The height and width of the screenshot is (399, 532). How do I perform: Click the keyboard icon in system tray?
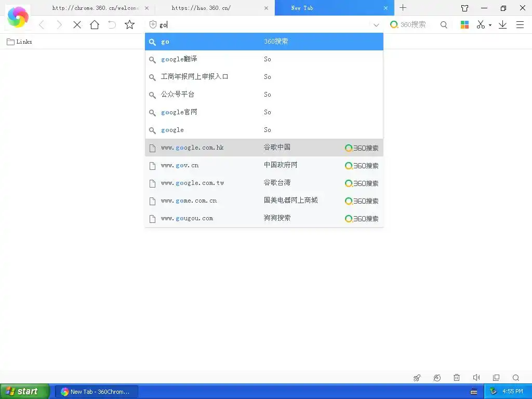click(x=474, y=392)
